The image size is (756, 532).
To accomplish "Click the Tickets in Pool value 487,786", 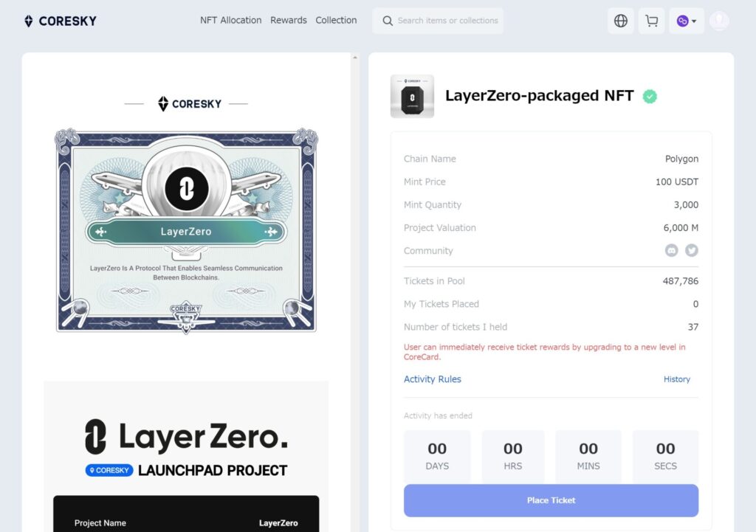I will pyautogui.click(x=680, y=281).
